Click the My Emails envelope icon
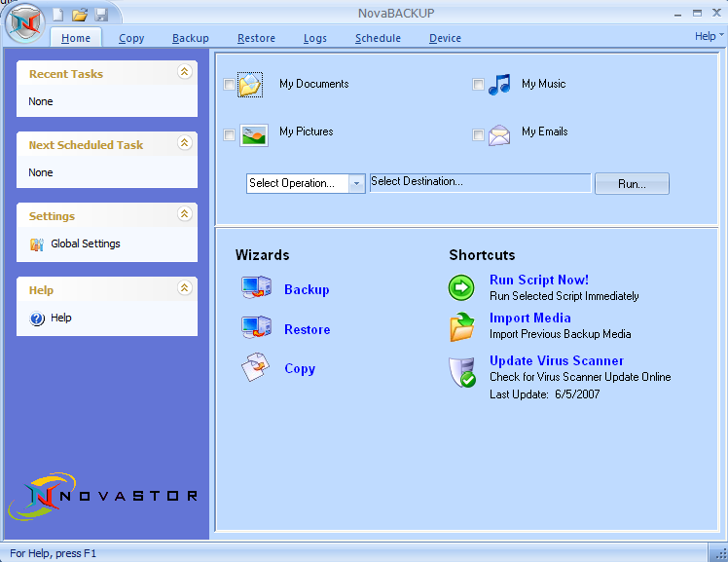 point(499,135)
